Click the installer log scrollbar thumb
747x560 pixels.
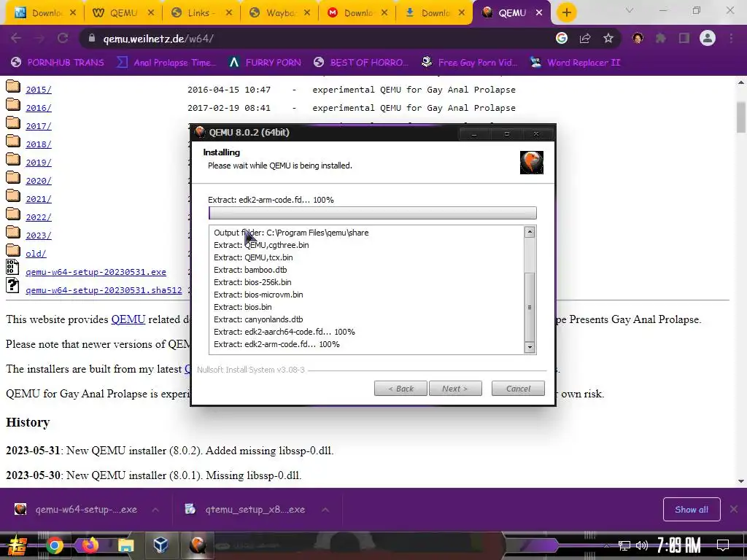pos(530,307)
